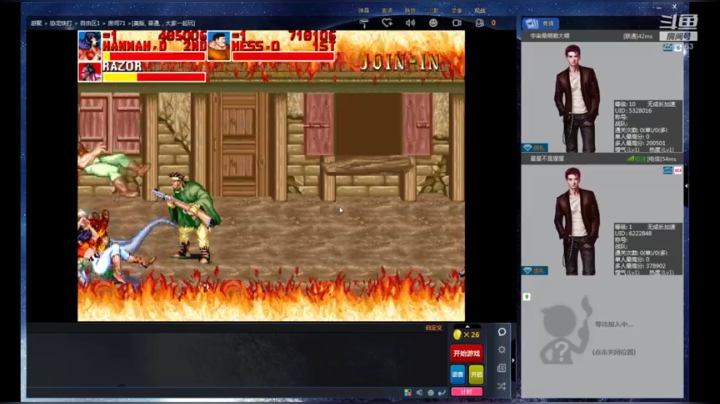
Task: Open the third menu item in top bar
Action: [x=410, y=10]
